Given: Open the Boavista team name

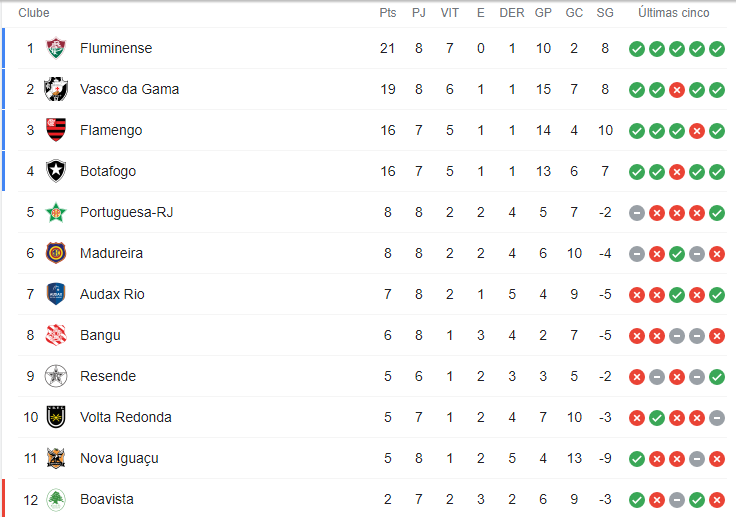Looking at the screenshot, I should (107, 499).
